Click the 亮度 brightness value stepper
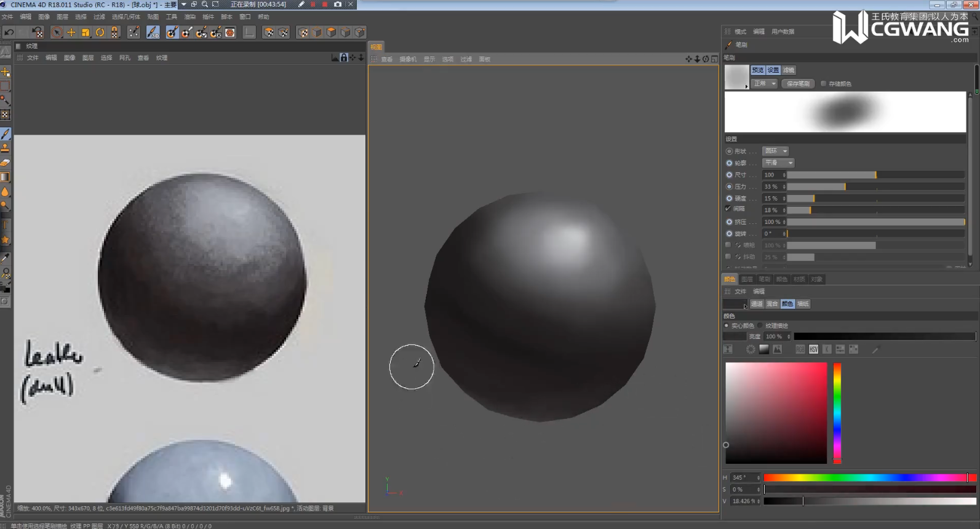Image resolution: width=980 pixels, height=529 pixels. [x=789, y=336]
